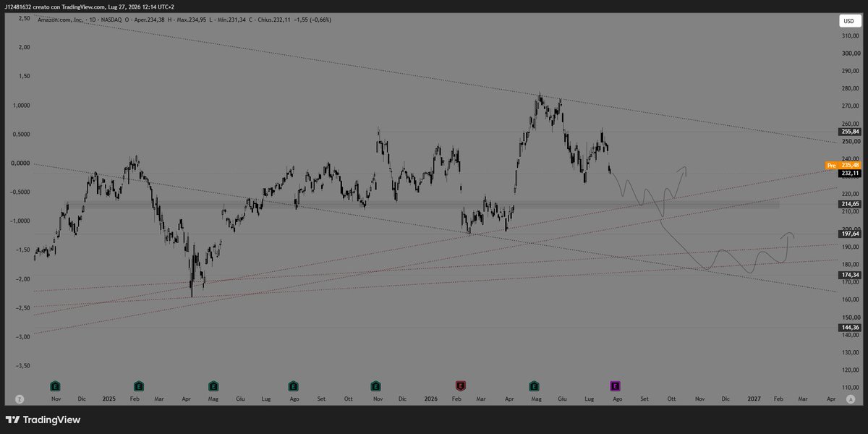Select the 174,34 price label

[x=849, y=276]
